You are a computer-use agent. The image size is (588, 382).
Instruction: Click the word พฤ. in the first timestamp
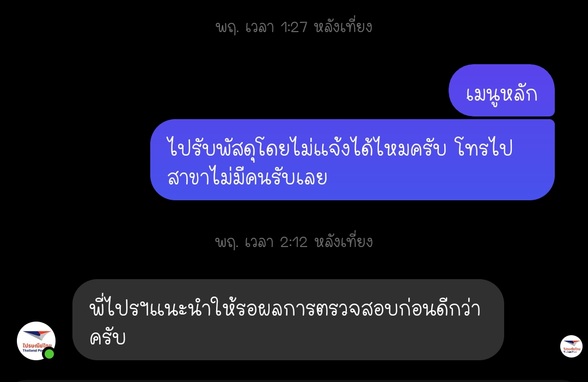tap(226, 28)
